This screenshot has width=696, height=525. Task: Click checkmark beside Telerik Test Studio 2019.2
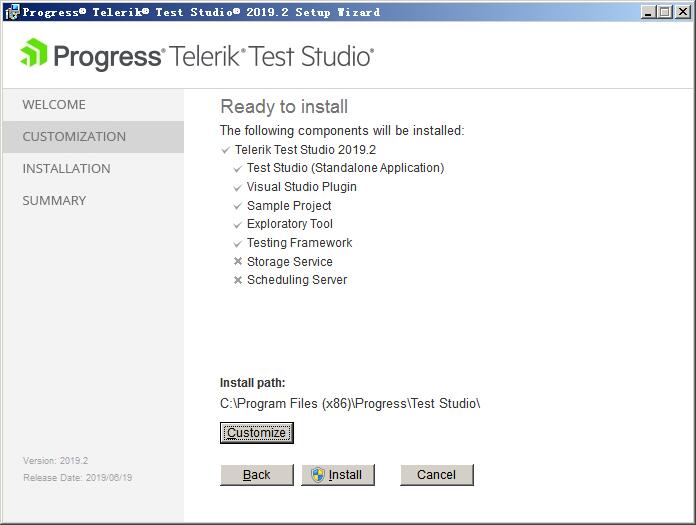(x=225, y=150)
